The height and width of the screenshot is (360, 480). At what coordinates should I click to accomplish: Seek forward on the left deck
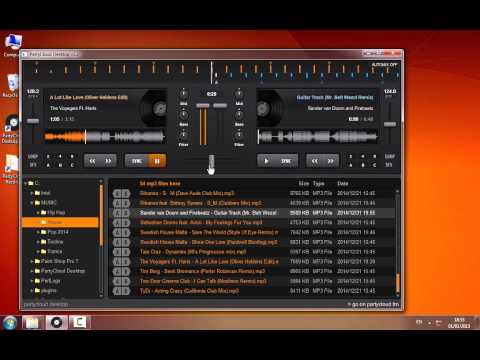coord(108,161)
